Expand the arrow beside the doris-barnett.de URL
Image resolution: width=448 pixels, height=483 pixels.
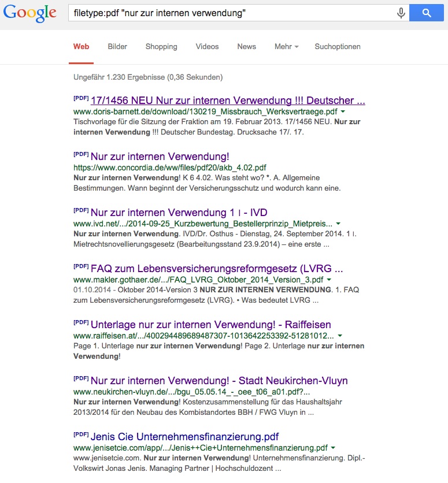pyautogui.click(x=343, y=112)
